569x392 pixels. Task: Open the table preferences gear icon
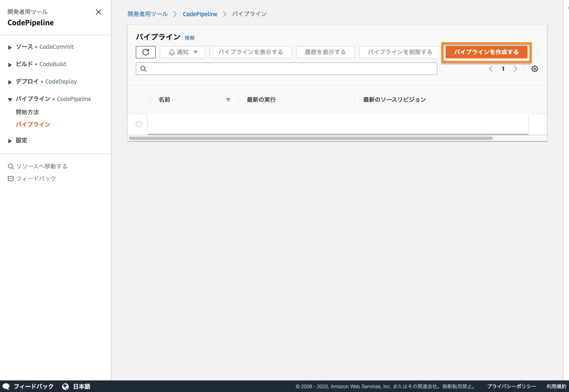(x=535, y=69)
